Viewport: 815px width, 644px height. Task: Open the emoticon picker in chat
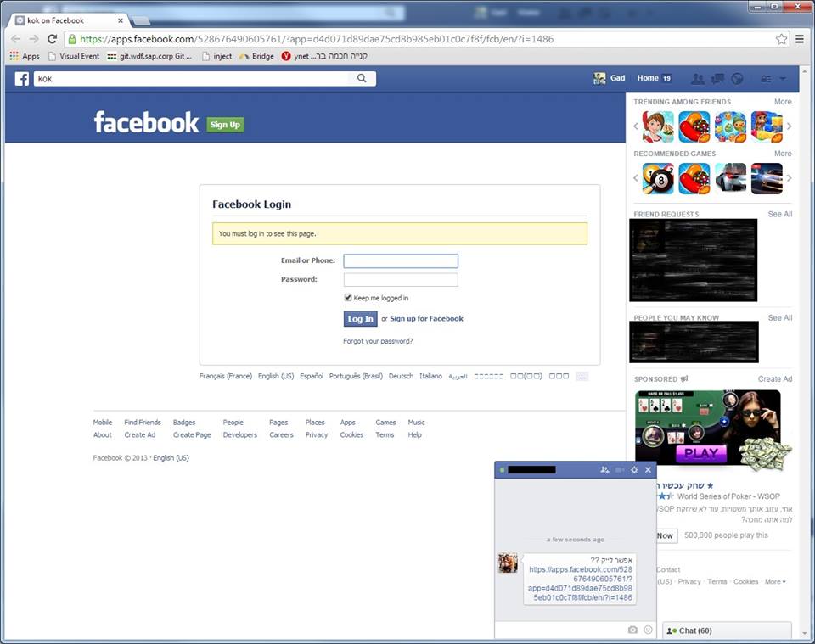pos(648,630)
